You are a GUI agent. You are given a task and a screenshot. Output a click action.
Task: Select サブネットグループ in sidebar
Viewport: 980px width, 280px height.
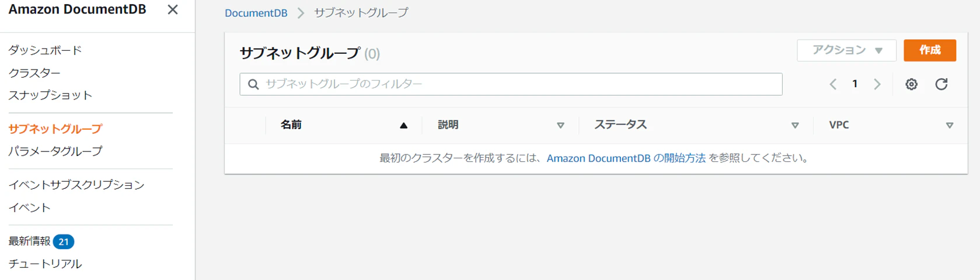pos(55,129)
